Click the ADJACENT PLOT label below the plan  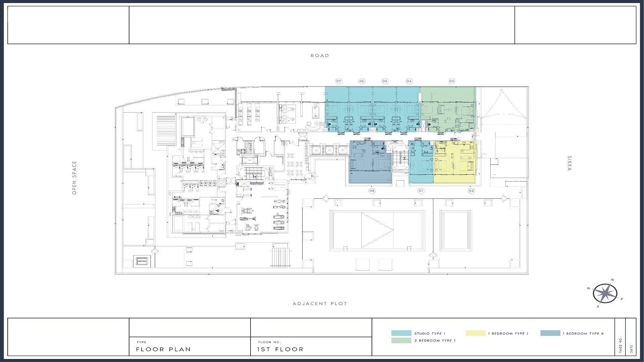pos(320,303)
